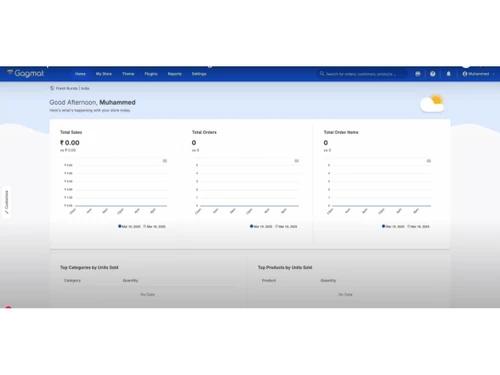Open Total Sales chart menu icon
The height and width of the screenshot is (375, 500).
pyautogui.click(x=165, y=161)
